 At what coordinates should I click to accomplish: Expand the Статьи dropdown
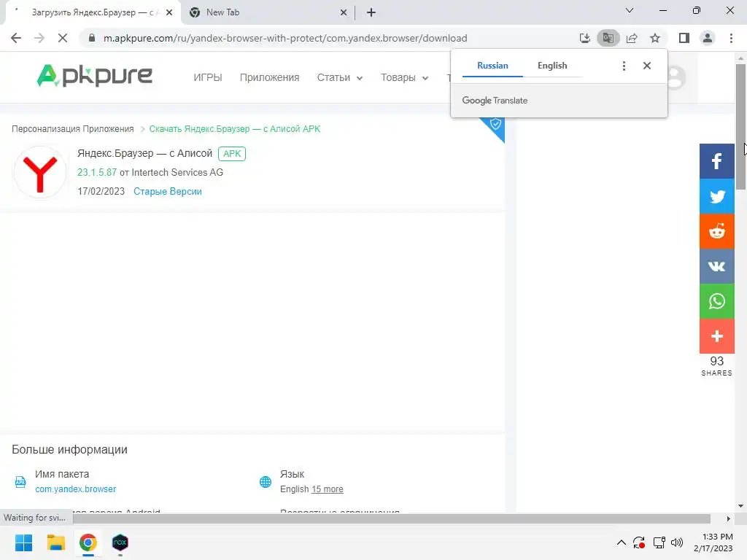click(340, 77)
